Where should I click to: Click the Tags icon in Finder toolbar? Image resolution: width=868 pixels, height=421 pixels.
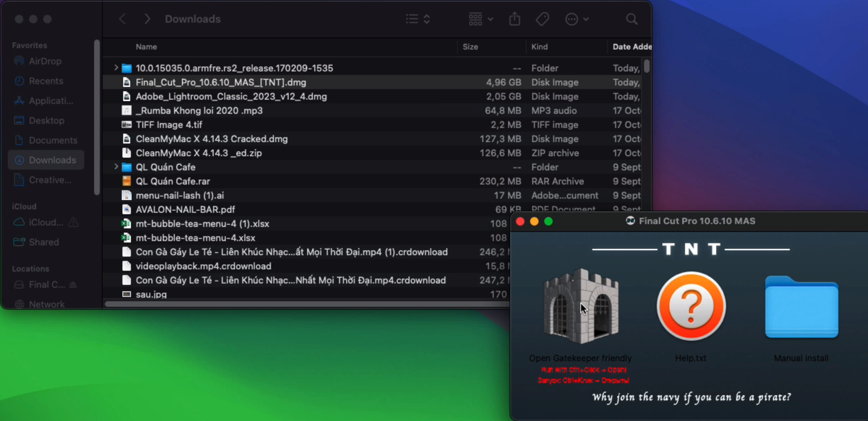[542, 19]
